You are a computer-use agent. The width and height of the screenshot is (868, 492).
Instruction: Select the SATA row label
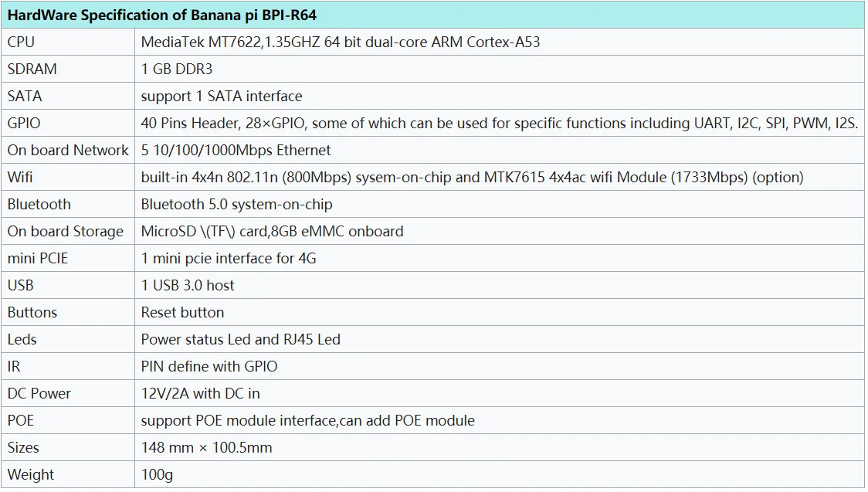[x=25, y=97]
